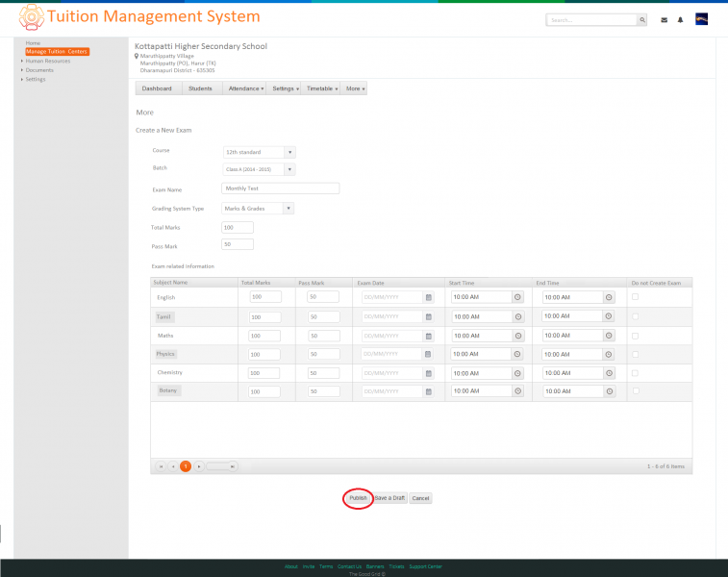Open clock picker for Maths end time

pyautogui.click(x=609, y=336)
